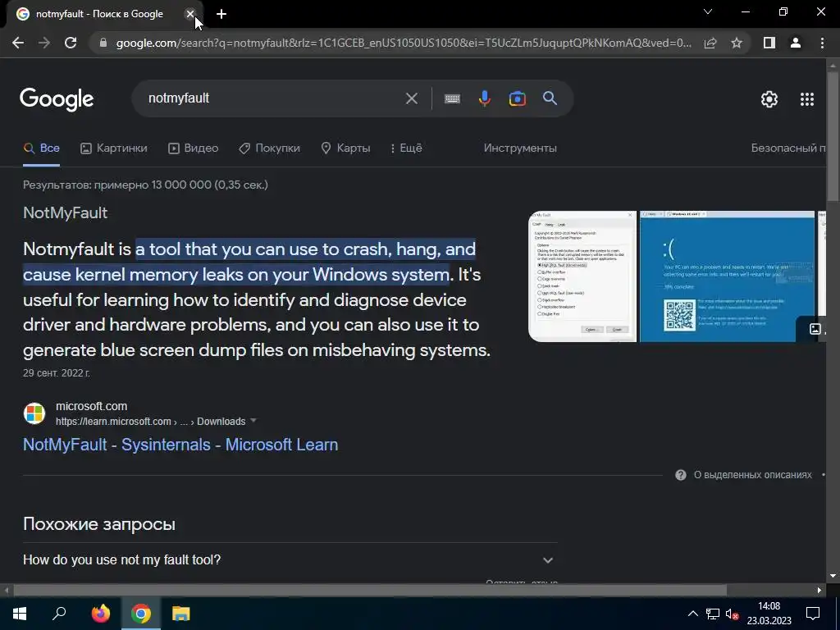Close the notmyfault search tab

190,14
